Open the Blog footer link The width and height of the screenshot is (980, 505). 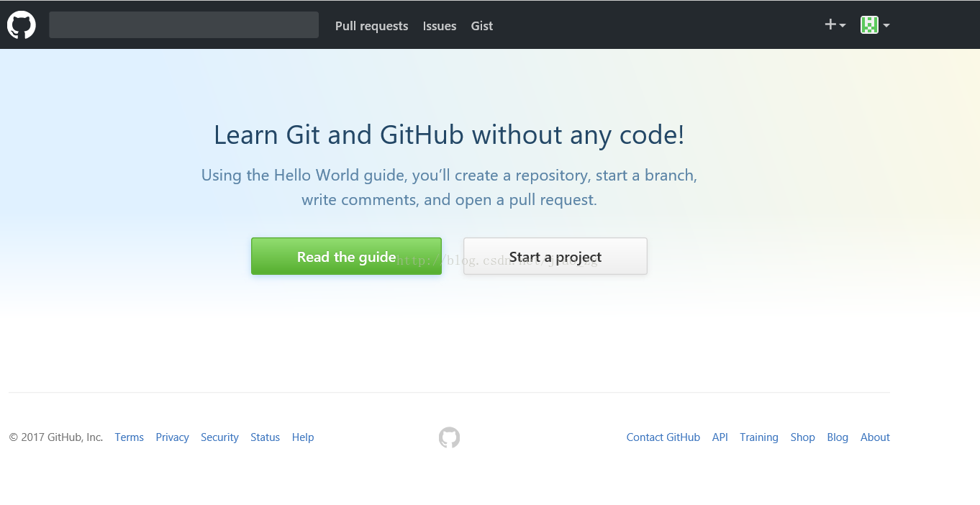838,437
